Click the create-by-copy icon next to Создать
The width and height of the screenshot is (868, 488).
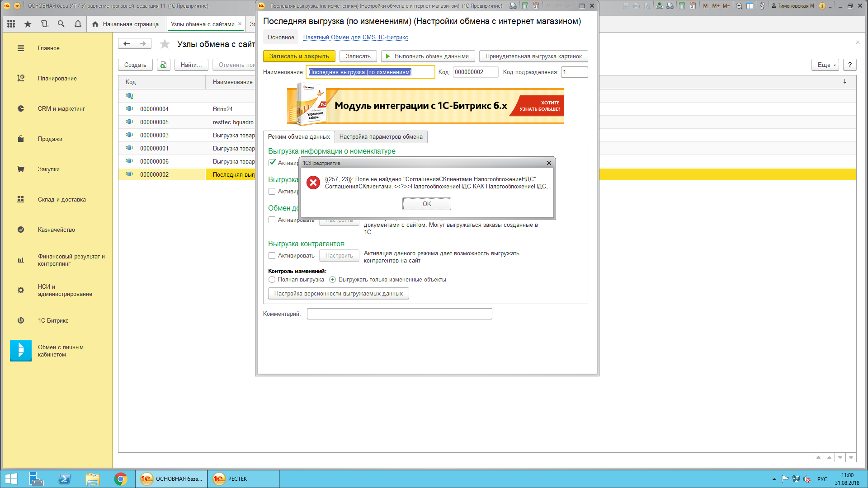(163, 65)
